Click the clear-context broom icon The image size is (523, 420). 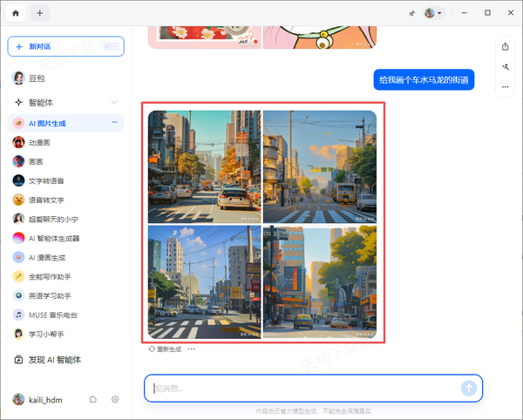tap(506, 66)
